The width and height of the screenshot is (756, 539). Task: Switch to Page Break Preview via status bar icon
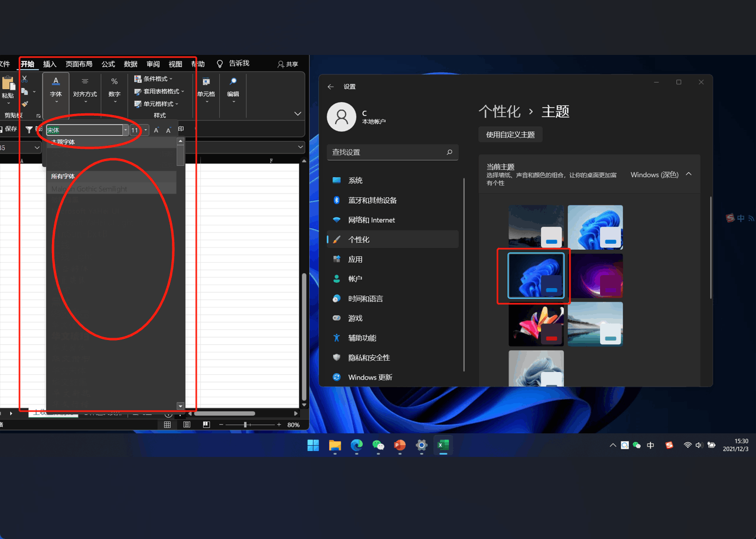pos(206,424)
